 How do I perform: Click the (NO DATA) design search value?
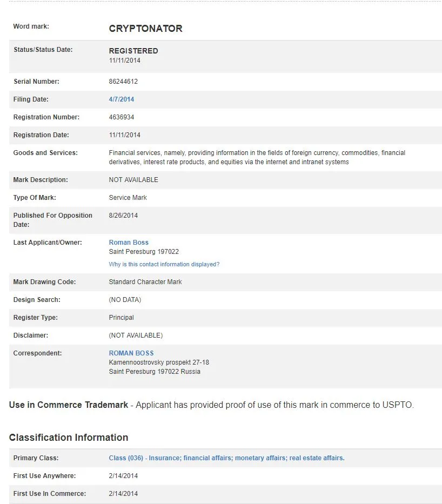125,300
